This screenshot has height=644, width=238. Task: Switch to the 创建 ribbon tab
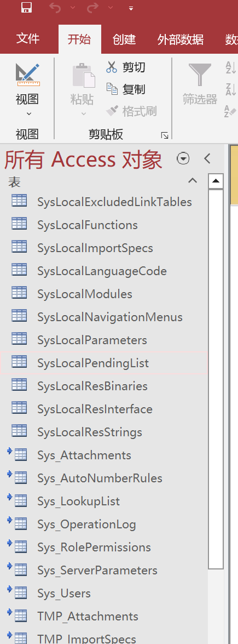click(x=124, y=39)
